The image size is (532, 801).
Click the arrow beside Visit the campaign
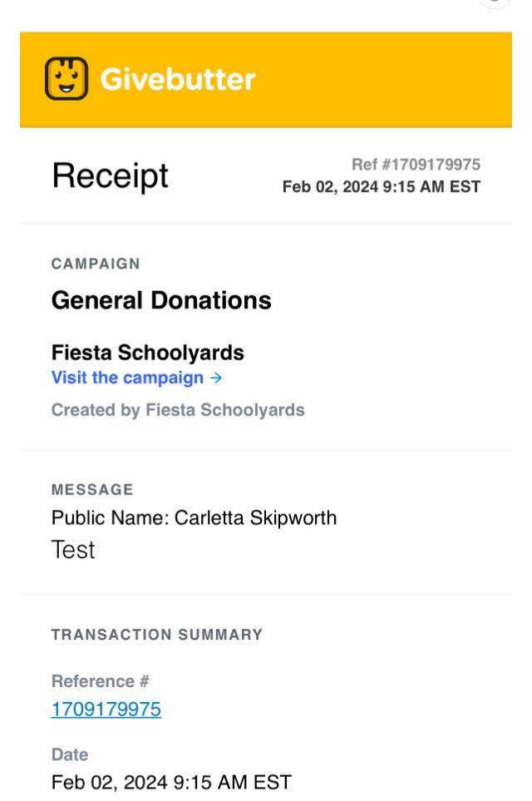(x=216, y=378)
